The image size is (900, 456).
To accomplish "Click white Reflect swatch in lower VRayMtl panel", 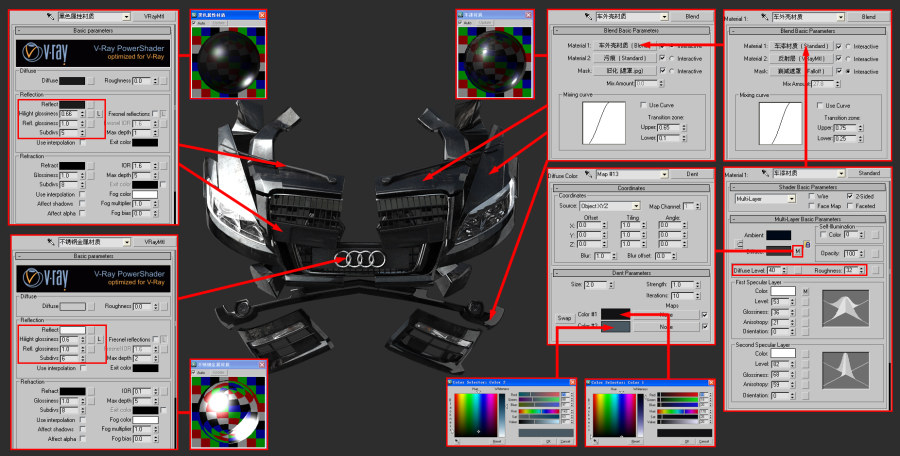I will tap(72, 330).
